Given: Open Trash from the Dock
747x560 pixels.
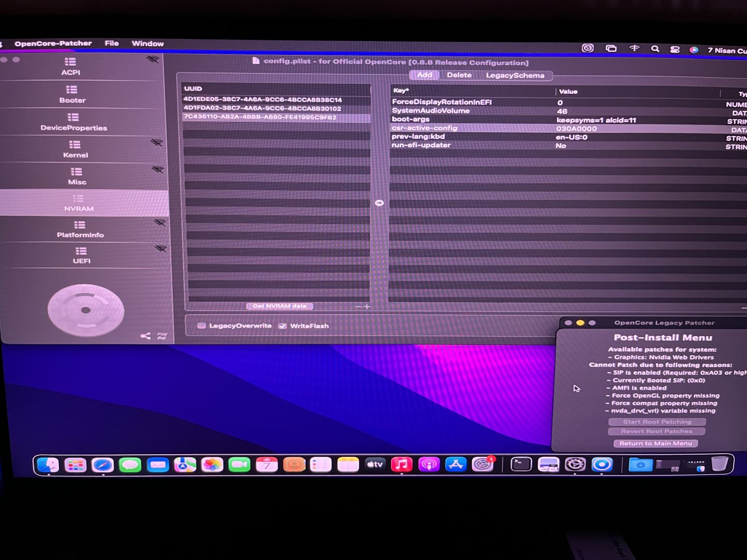Looking at the screenshot, I should pyautogui.click(x=720, y=464).
